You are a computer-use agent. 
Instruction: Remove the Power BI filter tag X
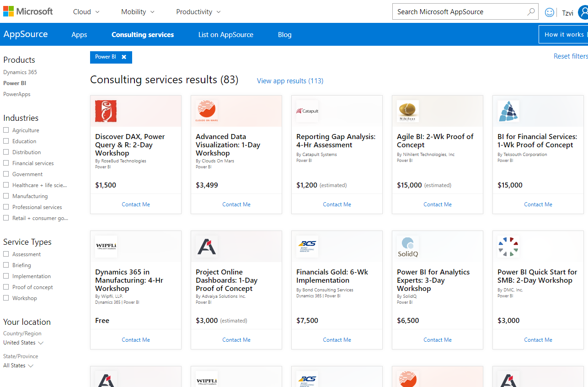pos(124,57)
